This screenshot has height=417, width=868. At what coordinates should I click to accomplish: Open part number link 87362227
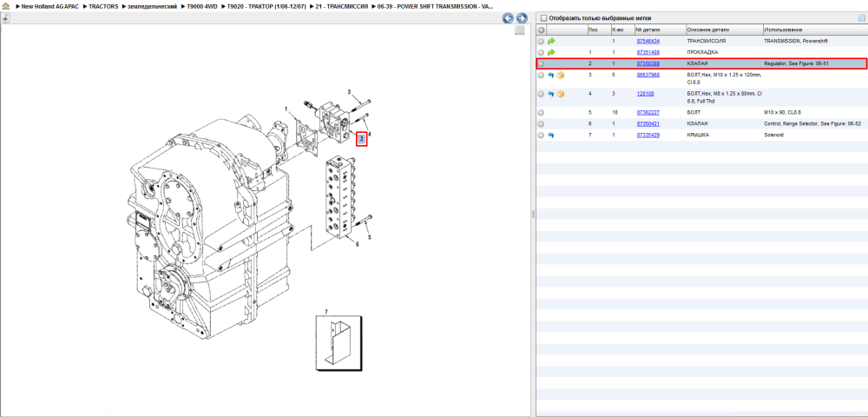click(x=648, y=112)
